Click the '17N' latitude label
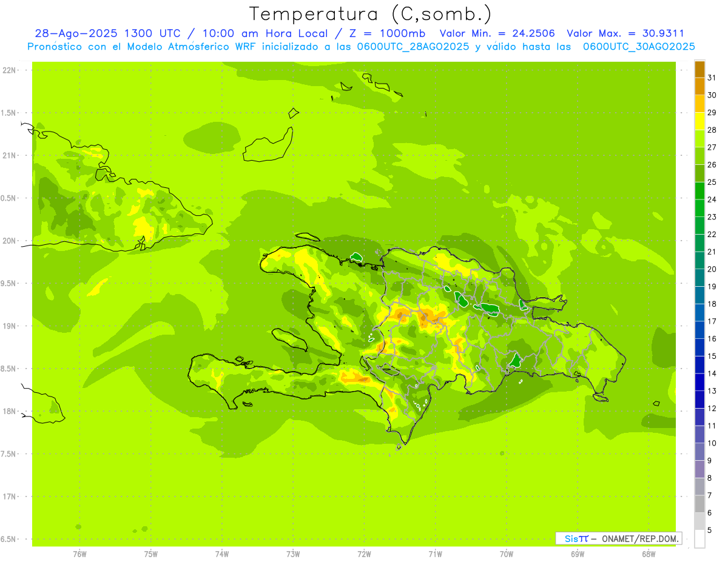 click(x=10, y=497)
